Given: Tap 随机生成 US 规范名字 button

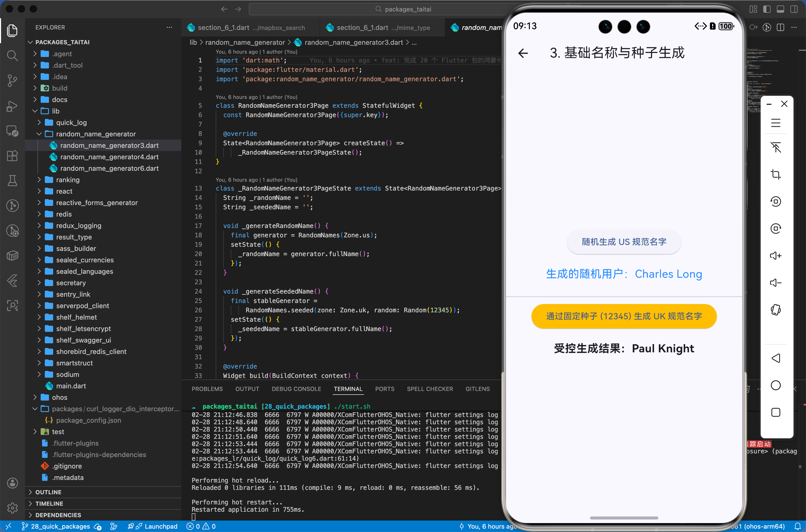Looking at the screenshot, I should [x=624, y=242].
